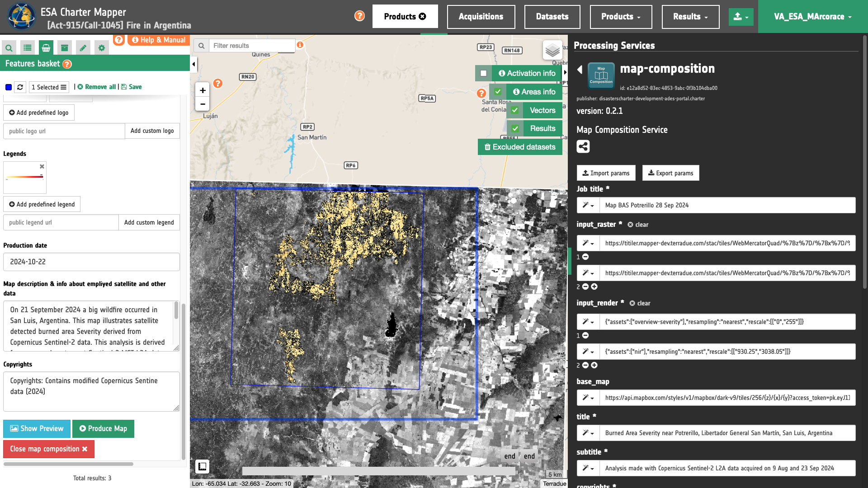Click Add predefined logo button

pos(39,113)
